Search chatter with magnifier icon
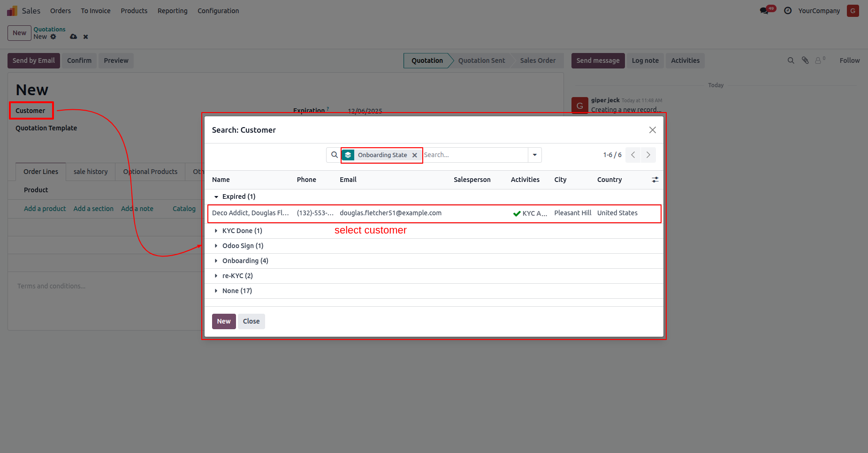The width and height of the screenshot is (868, 453). pos(791,60)
